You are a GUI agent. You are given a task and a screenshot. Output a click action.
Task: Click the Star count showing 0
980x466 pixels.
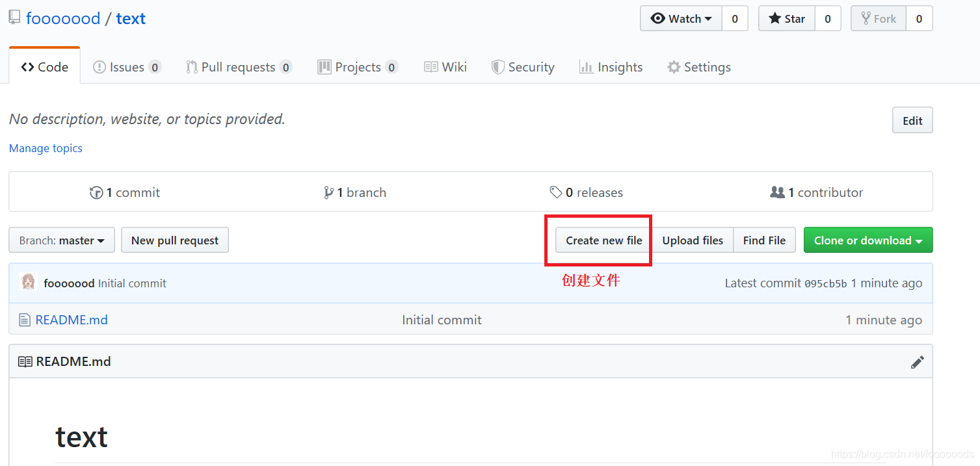pos(828,18)
